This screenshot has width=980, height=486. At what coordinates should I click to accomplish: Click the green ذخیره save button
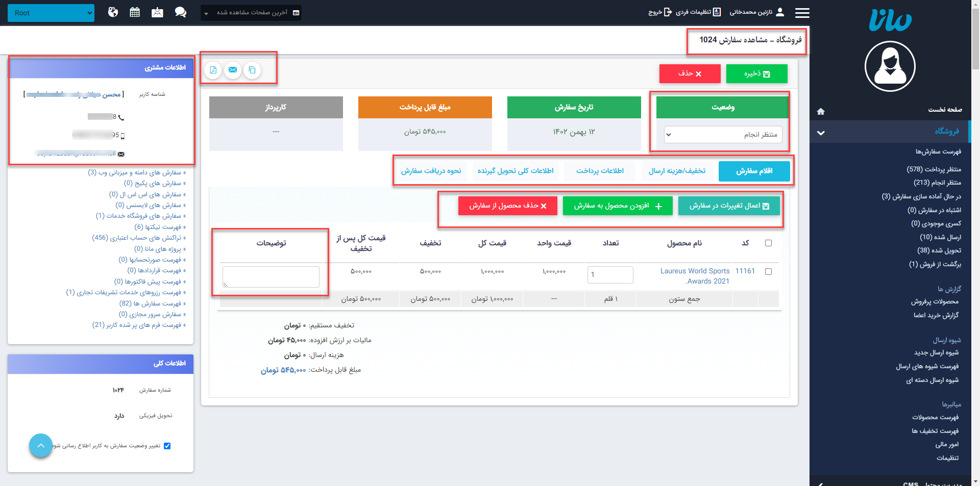click(756, 74)
